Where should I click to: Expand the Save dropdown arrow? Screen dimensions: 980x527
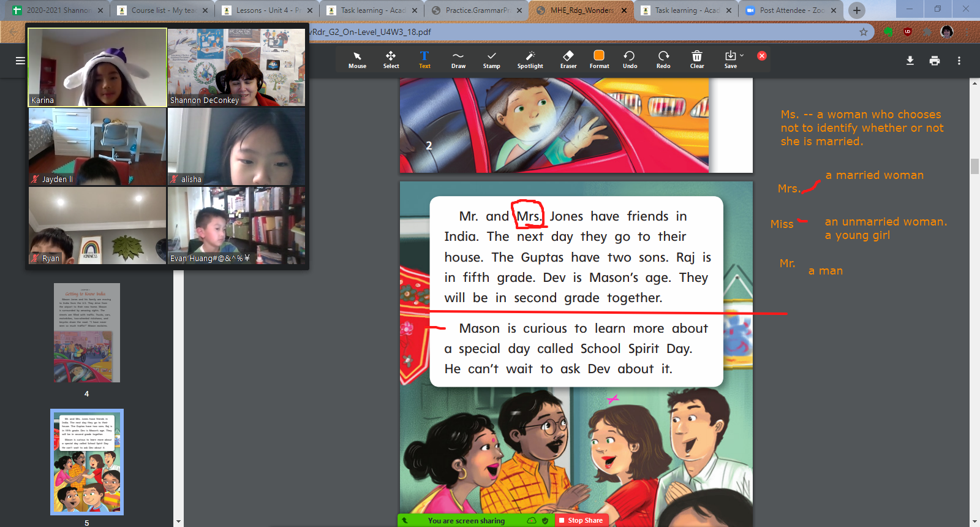742,55
